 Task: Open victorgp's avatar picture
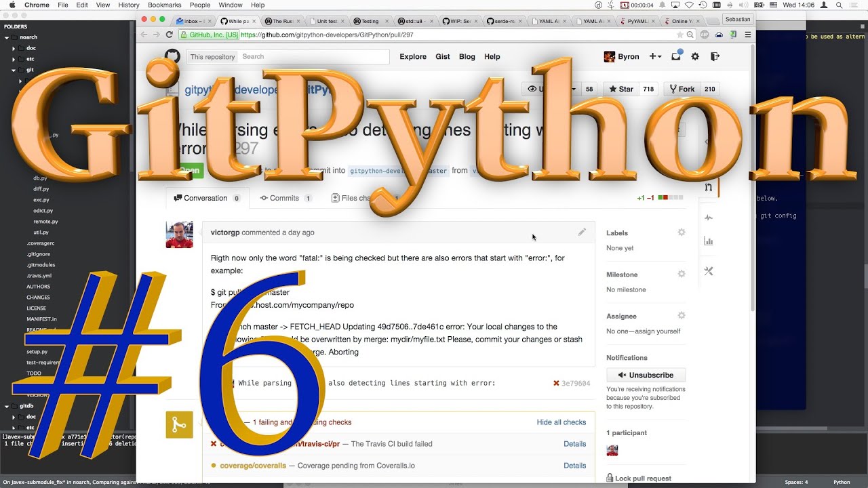point(179,235)
